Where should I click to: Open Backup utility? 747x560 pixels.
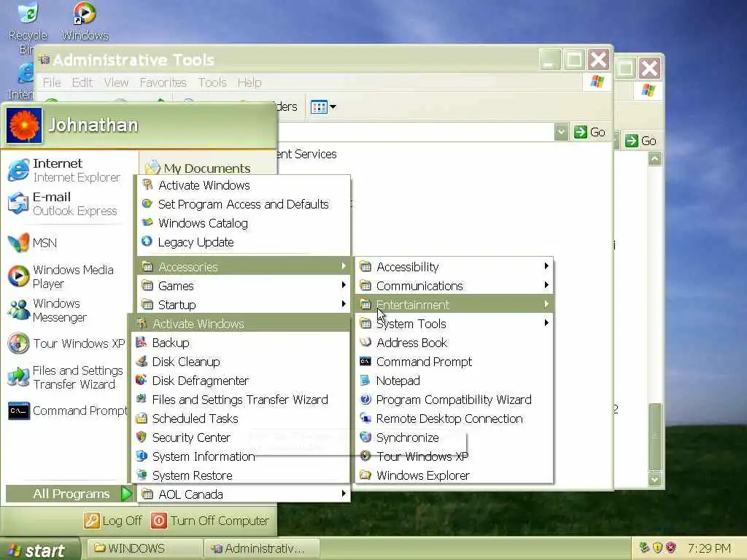click(x=241, y=343)
